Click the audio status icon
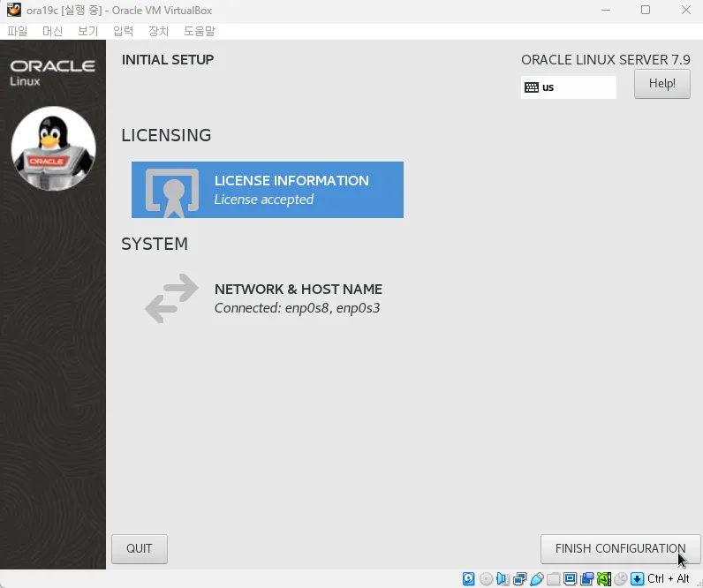The height and width of the screenshot is (588, 703). pyautogui.click(x=503, y=578)
